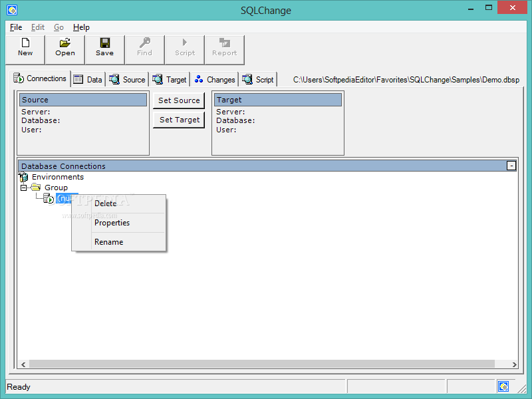
Task: Click the Environments server icon
Action: 23,177
